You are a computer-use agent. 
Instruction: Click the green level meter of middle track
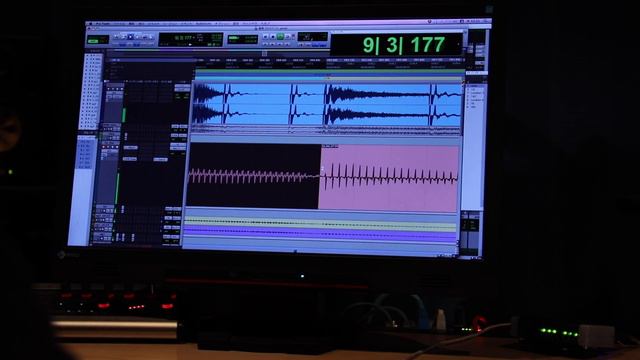coord(118,188)
